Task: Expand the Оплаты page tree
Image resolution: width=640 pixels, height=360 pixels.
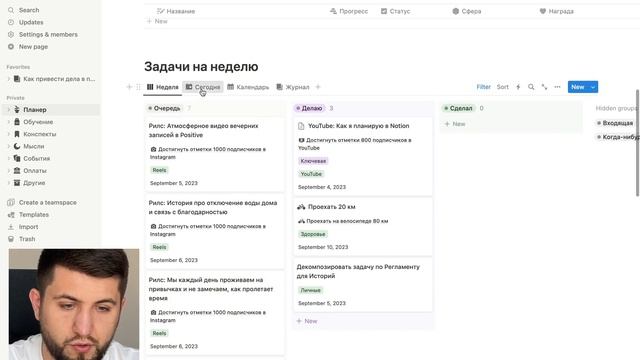Action: click(9, 171)
